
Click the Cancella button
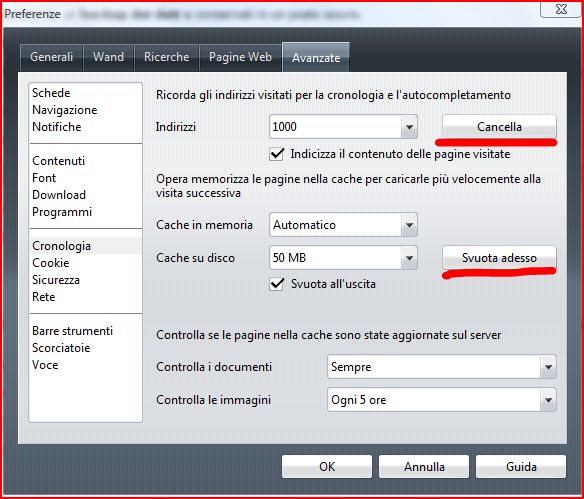pos(499,127)
